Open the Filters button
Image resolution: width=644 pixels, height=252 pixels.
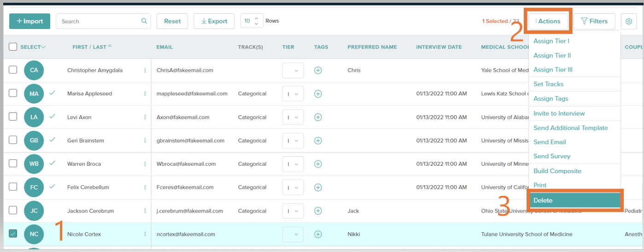click(594, 21)
